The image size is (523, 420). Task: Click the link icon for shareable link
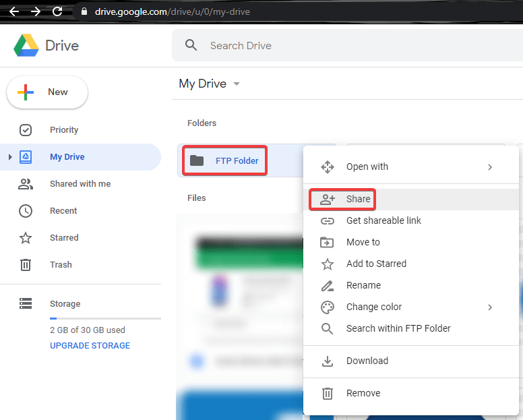[327, 221]
